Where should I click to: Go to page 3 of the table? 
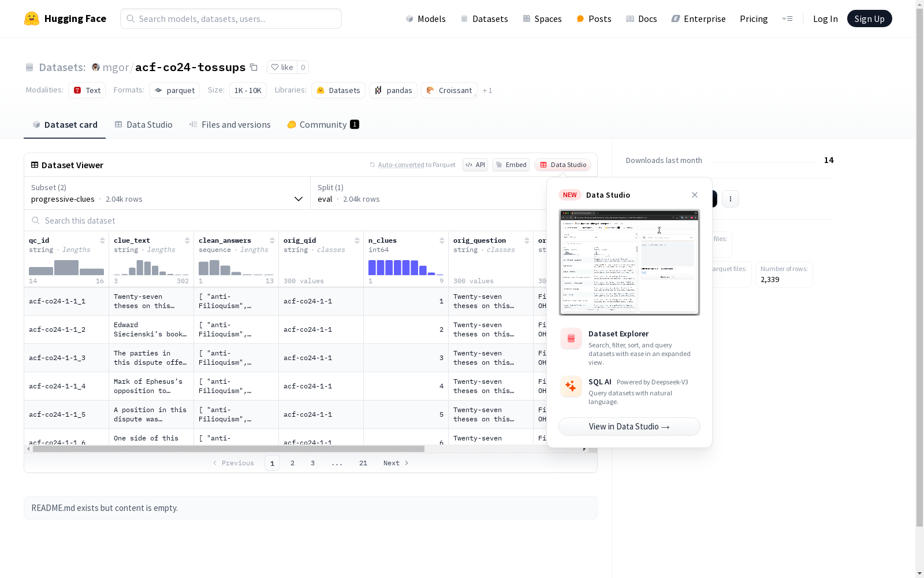(x=313, y=463)
